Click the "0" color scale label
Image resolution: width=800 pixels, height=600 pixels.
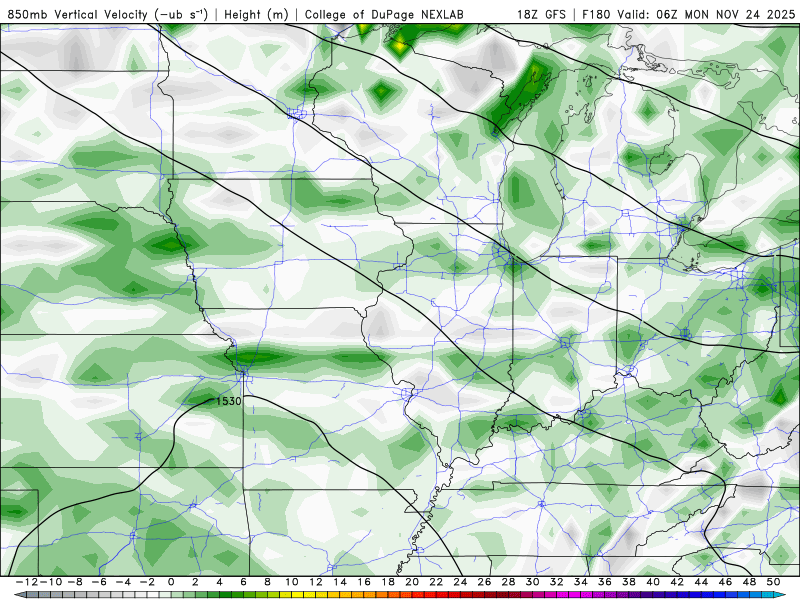pyautogui.click(x=171, y=582)
